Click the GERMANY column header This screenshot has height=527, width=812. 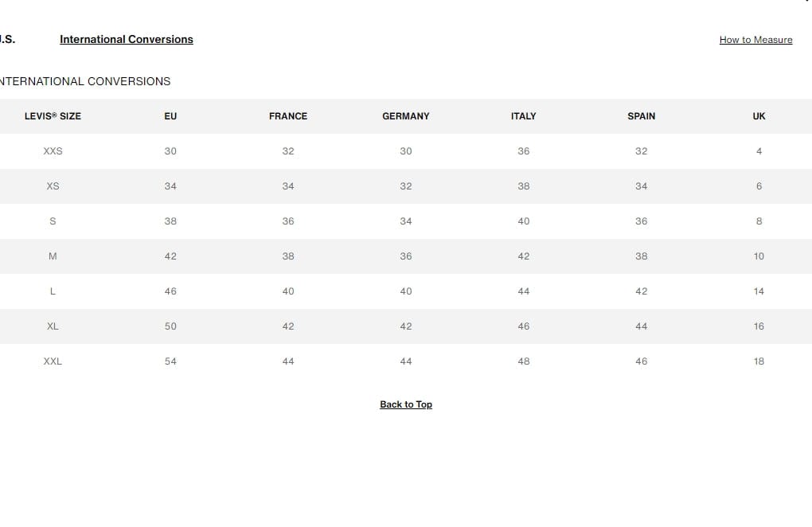point(406,116)
